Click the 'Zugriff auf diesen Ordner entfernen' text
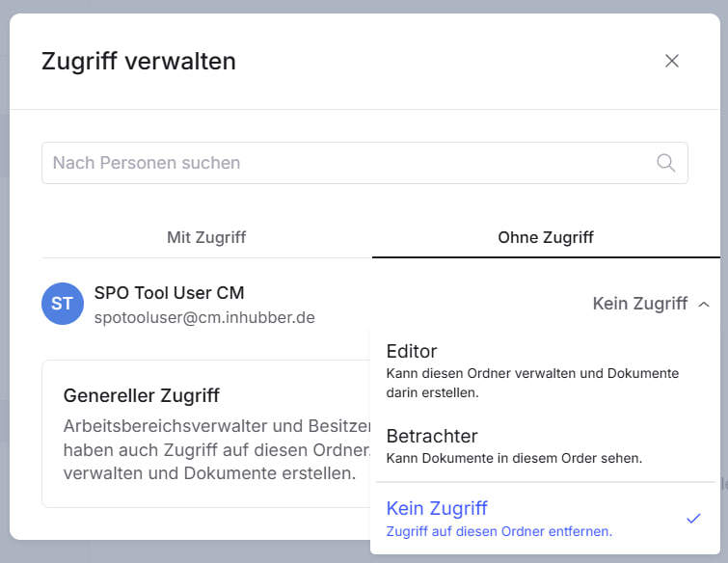This screenshot has width=728, height=563. tap(499, 531)
